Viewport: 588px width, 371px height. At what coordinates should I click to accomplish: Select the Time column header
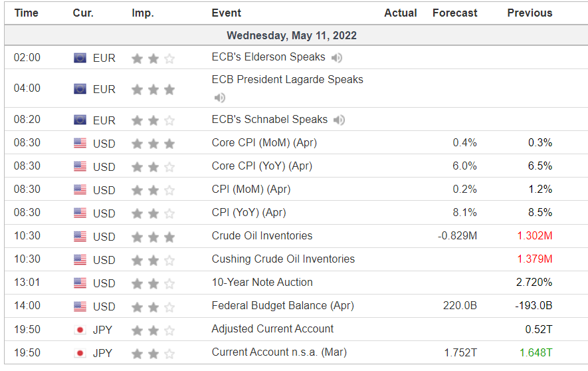tap(27, 13)
